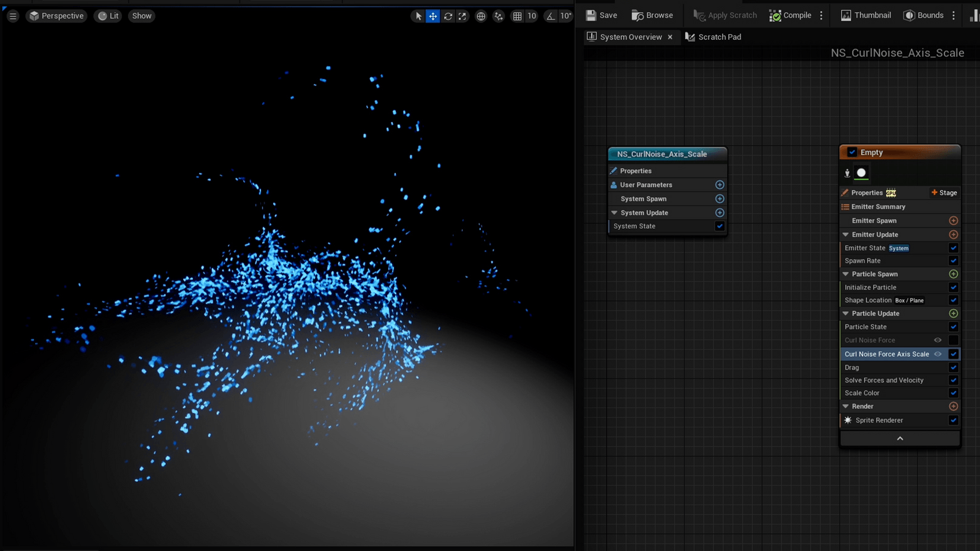This screenshot has width=980, height=551.
Task: Click the Apply Scratch toolbar icon
Action: coord(698,15)
